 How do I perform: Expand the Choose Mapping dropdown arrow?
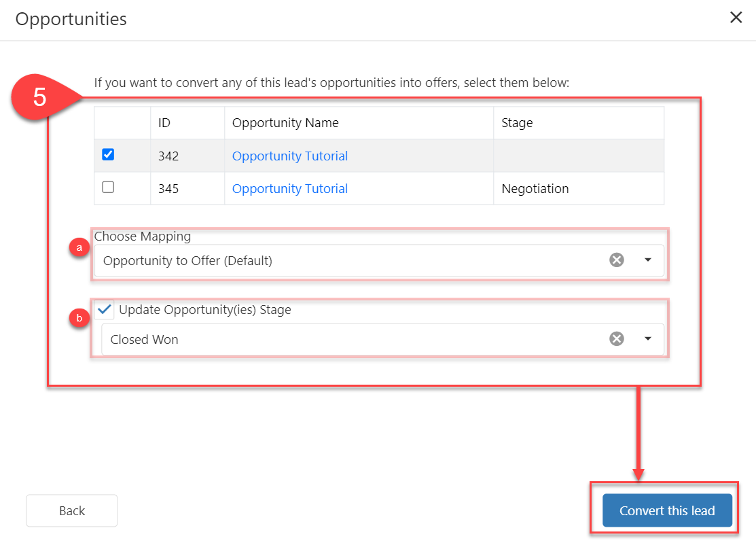(647, 260)
